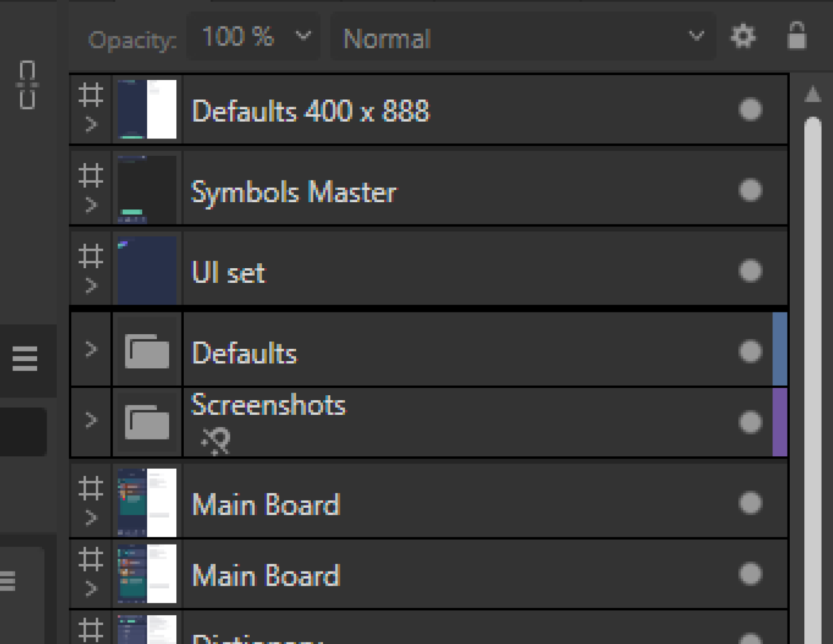The height and width of the screenshot is (644, 833).
Task: Toggle visibility of Defaults group
Action: [x=750, y=351]
